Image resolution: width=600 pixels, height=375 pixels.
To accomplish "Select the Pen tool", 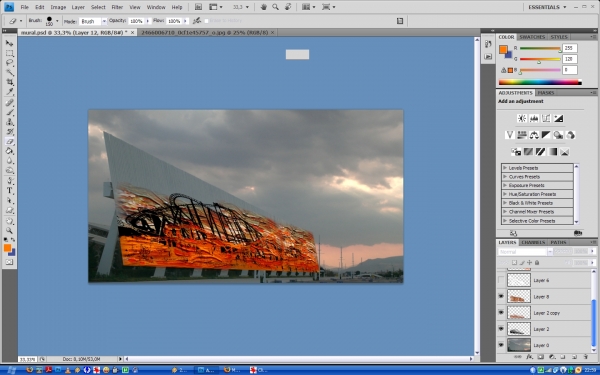I will point(9,181).
